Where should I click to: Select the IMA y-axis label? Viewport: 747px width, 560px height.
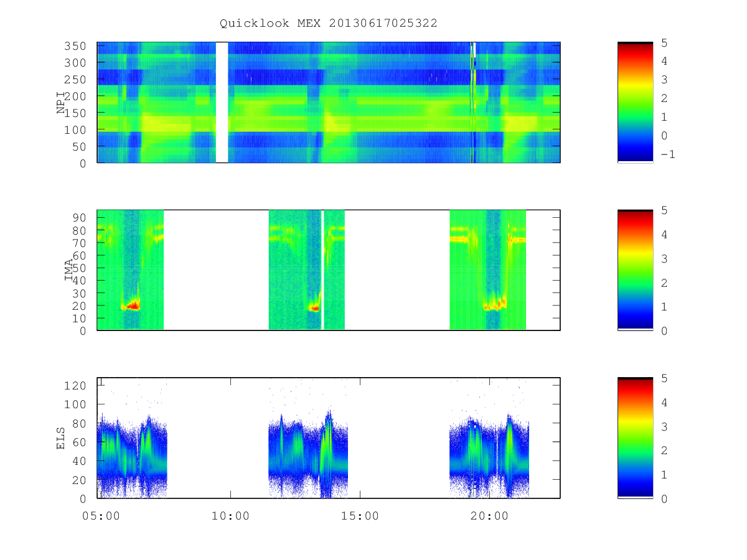click(68, 270)
